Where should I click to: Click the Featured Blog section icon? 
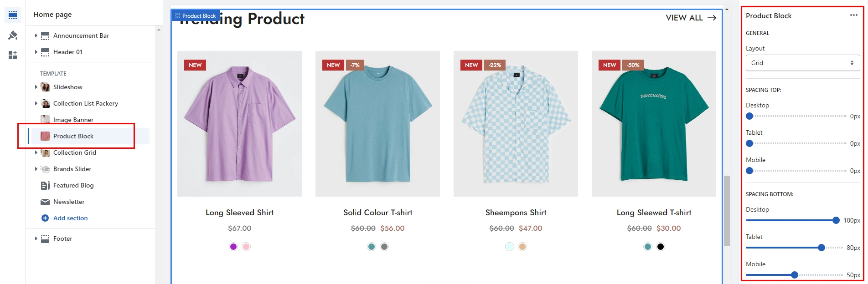(x=45, y=185)
